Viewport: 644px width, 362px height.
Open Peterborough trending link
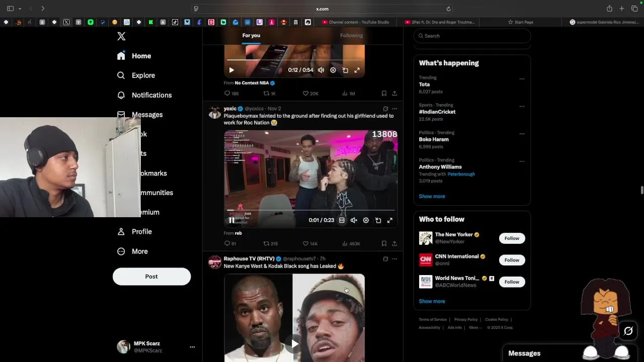click(461, 174)
